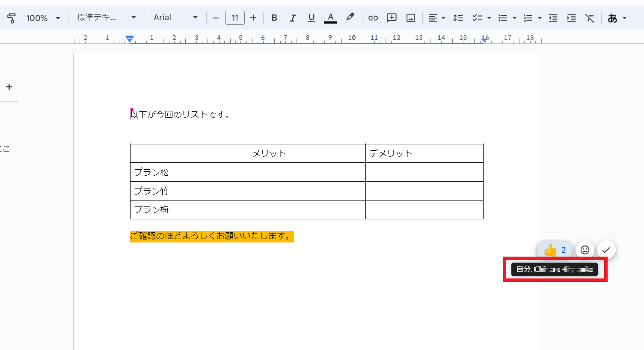Image resolution: width=644 pixels, height=350 pixels.
Task: Toggle italic formatting
Action: (293, 18)
